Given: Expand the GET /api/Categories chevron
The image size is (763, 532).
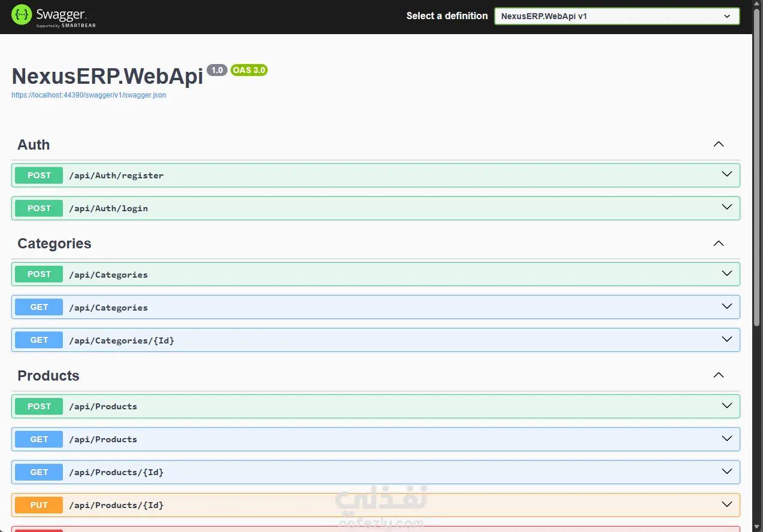Looking at the screenshot, I should point(727,306).
